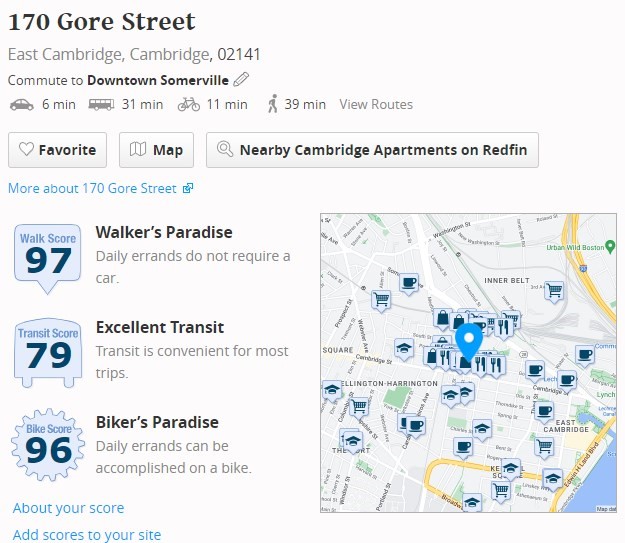Click the Downtown Somerville commute destination

157,80
